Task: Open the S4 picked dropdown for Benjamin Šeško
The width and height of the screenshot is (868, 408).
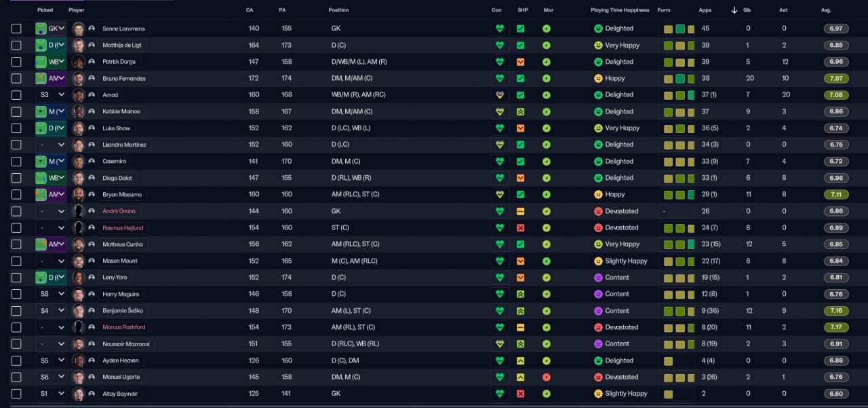Action: click(x=51, y=311)
